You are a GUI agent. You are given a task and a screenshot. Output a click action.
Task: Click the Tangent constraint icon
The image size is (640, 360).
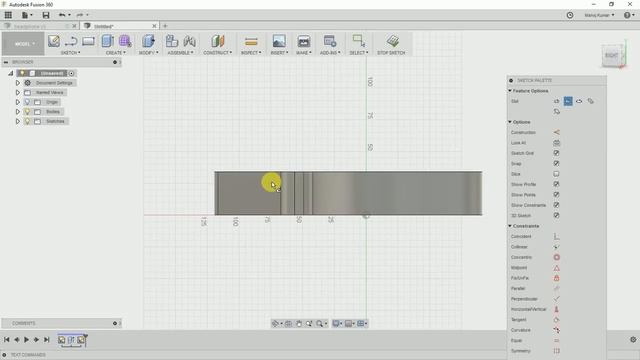click(x=556, y=320)
